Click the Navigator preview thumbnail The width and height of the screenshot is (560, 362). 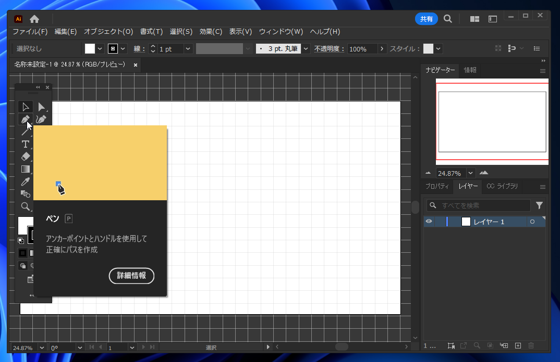[x=492, y=121]
